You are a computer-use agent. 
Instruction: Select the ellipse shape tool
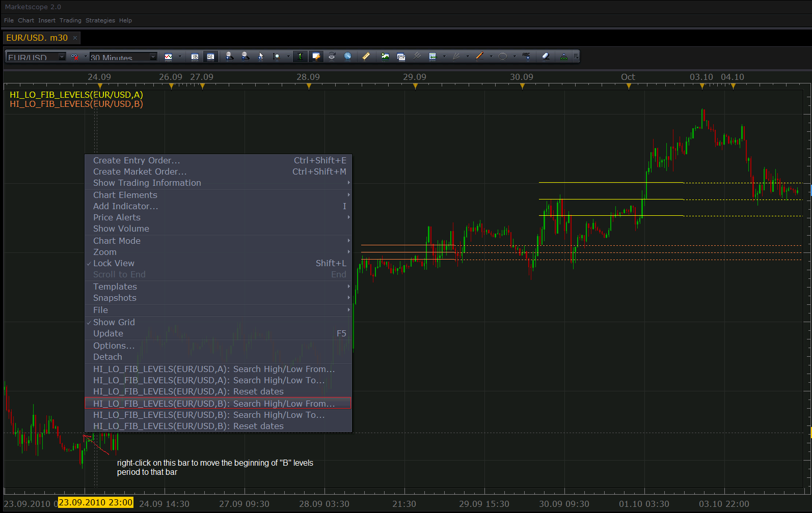click(x=503, y=56)
